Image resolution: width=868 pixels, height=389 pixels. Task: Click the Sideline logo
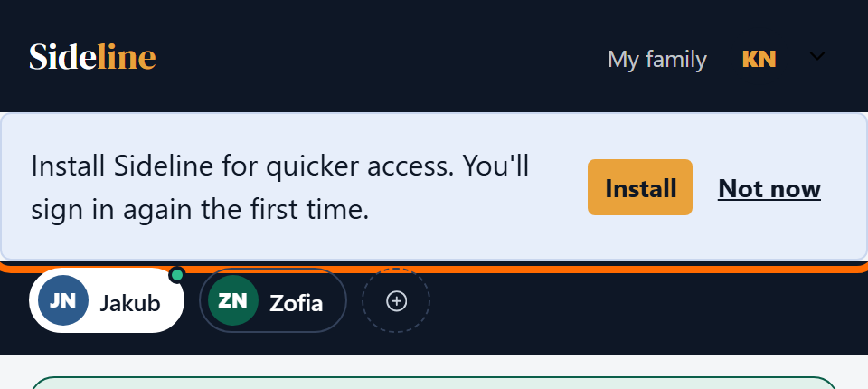[x=92, y=57]
